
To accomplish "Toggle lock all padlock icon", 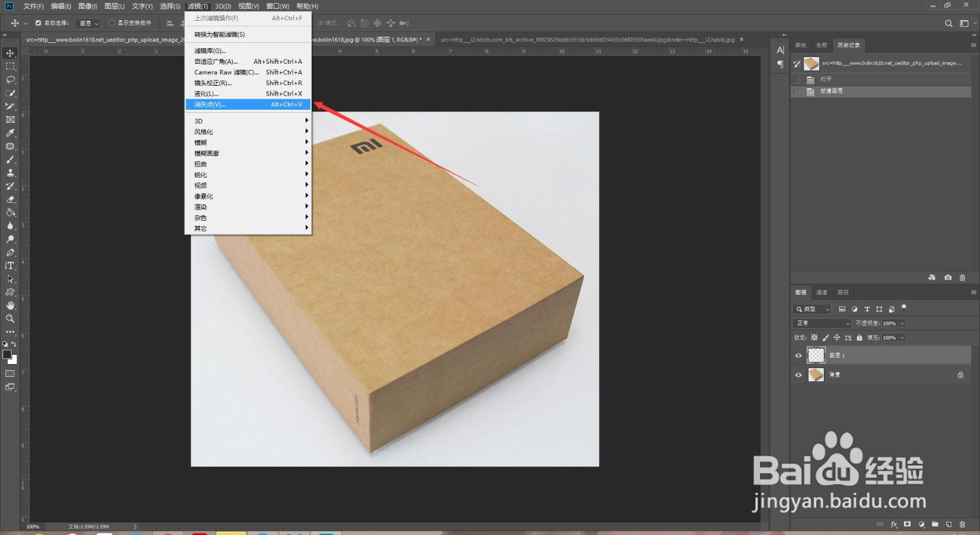I will pyautogui.click(x=859, y=338).
